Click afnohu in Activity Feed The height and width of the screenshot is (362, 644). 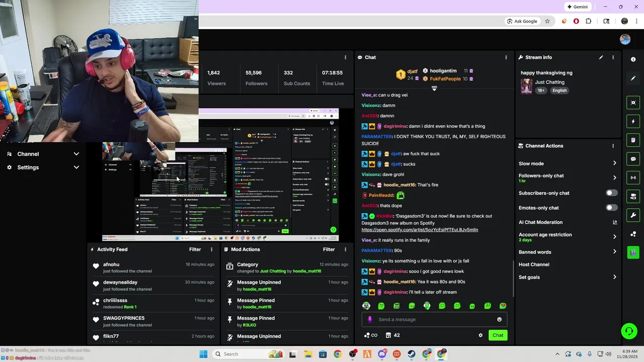[111, 264]
